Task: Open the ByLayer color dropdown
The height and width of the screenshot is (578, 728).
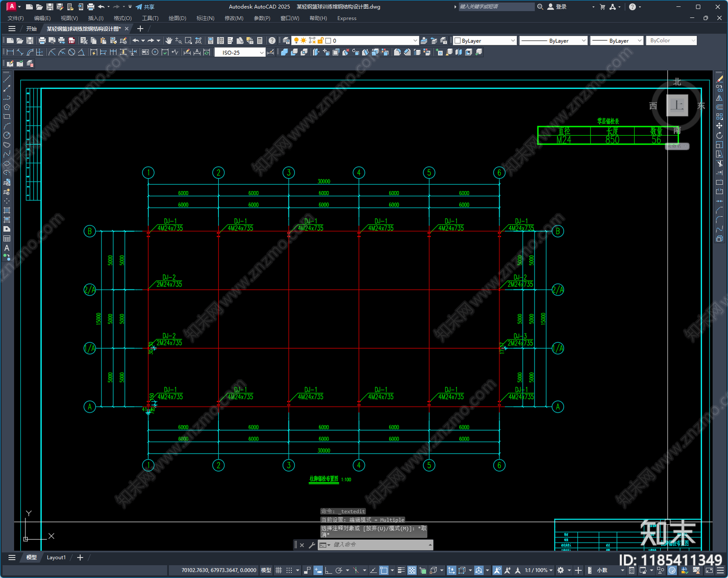Action: coord(485,41)
